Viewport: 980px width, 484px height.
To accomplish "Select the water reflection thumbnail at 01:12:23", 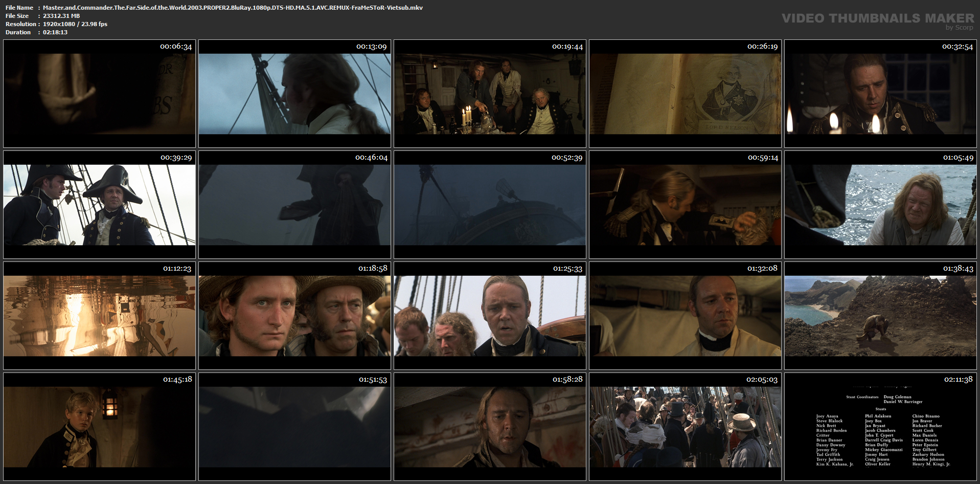I will click(99, 316).
